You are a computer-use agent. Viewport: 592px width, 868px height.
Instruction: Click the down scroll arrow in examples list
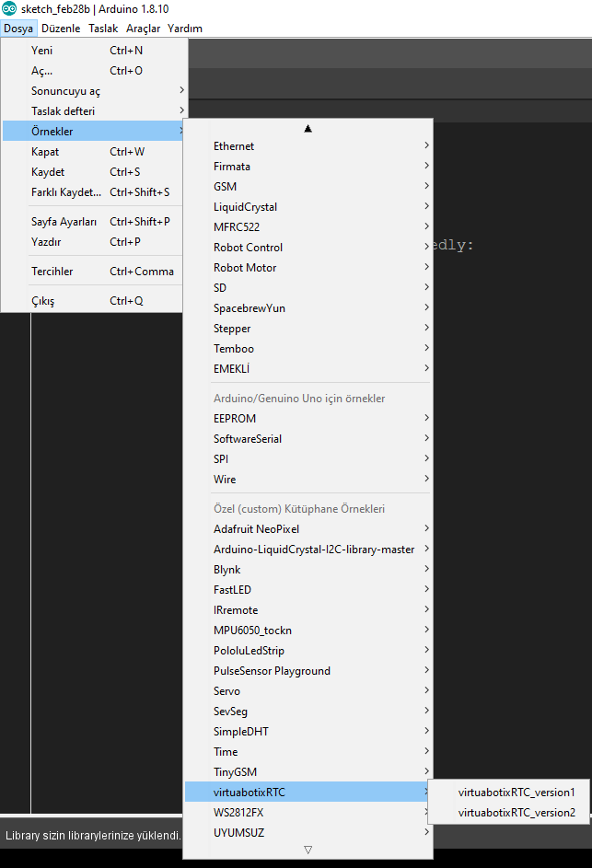pyautogui.click(x=308, y=850)
